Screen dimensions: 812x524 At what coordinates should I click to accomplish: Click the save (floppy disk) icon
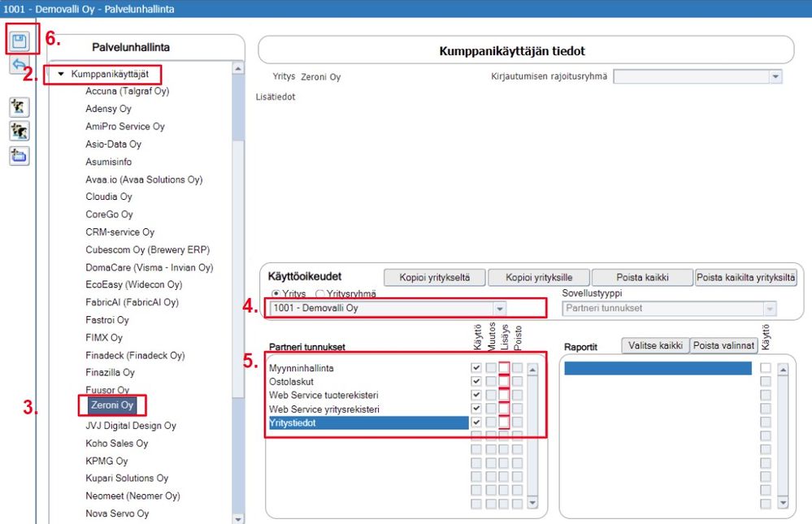click(20, 41)
